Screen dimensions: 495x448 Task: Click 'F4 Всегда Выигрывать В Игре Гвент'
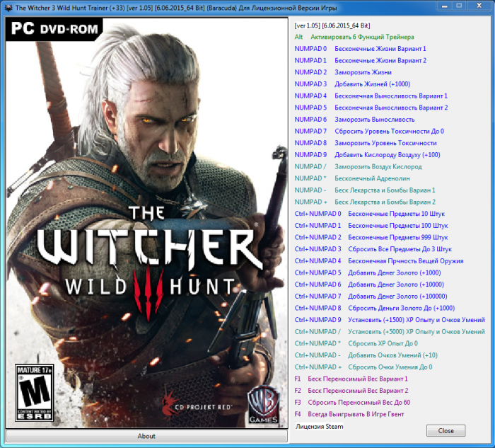tap(349, 414)
